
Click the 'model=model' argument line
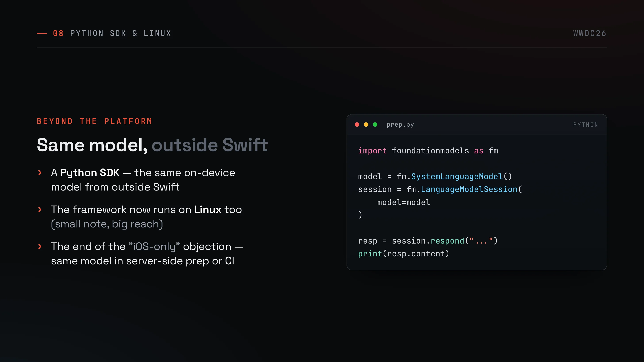(404, 202)
